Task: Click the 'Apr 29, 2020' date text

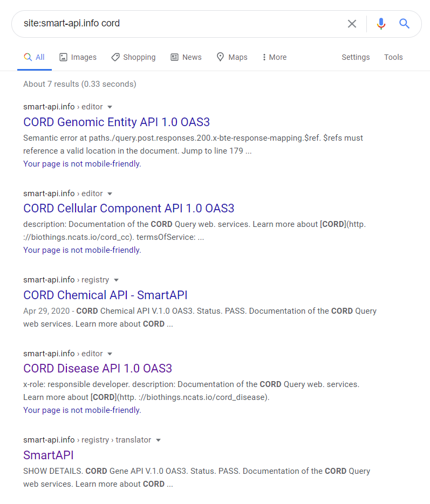Action: pos(46,311)
